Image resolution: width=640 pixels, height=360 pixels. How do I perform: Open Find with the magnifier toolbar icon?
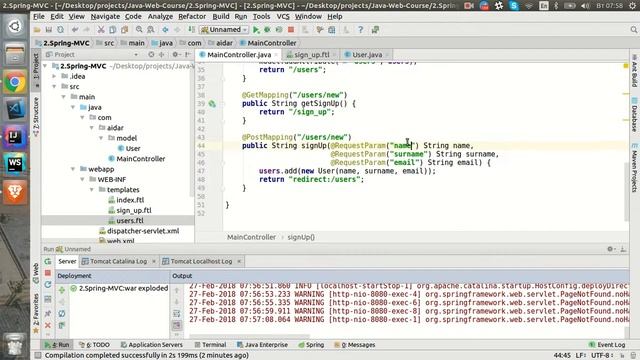(x=139, y=30)
